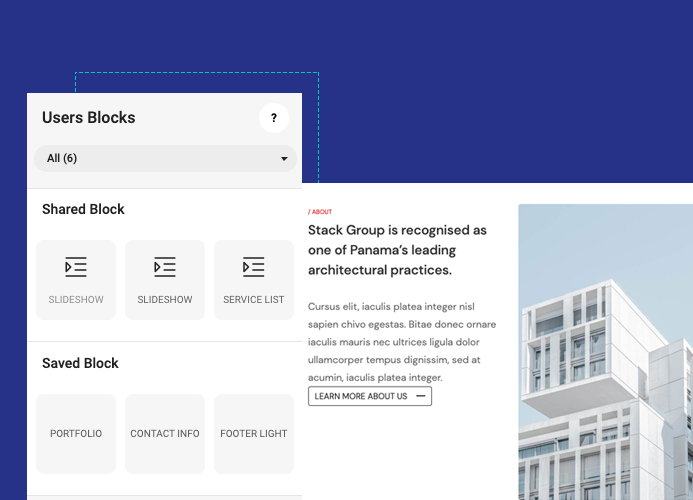
Task: Insert the PORTFOLIO saved block
Action: (76, 434)
